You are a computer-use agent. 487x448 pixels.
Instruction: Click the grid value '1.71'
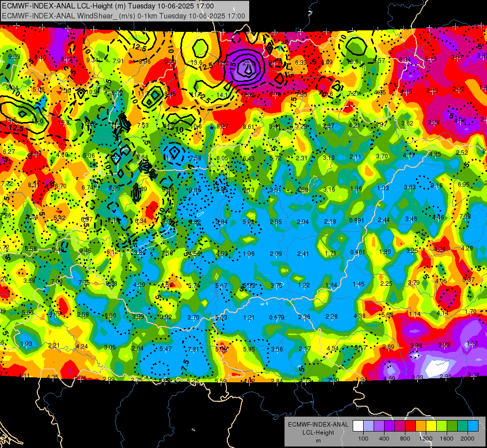(330, 253)
